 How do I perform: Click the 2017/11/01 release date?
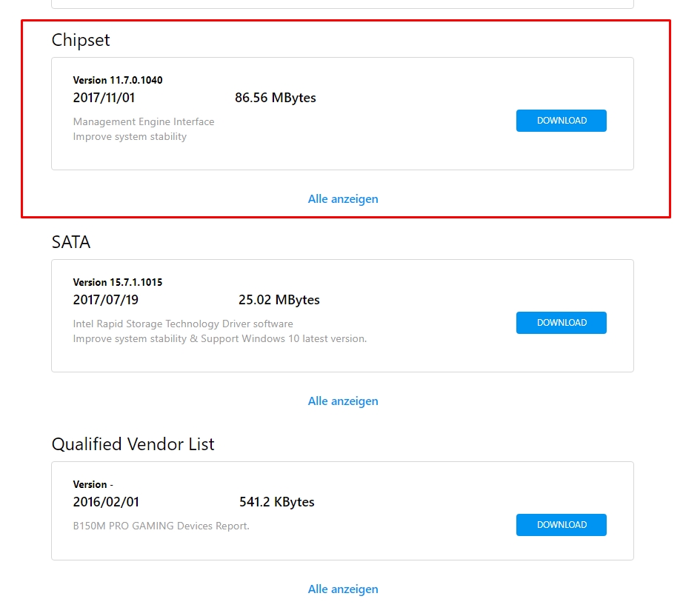(104, 98)
